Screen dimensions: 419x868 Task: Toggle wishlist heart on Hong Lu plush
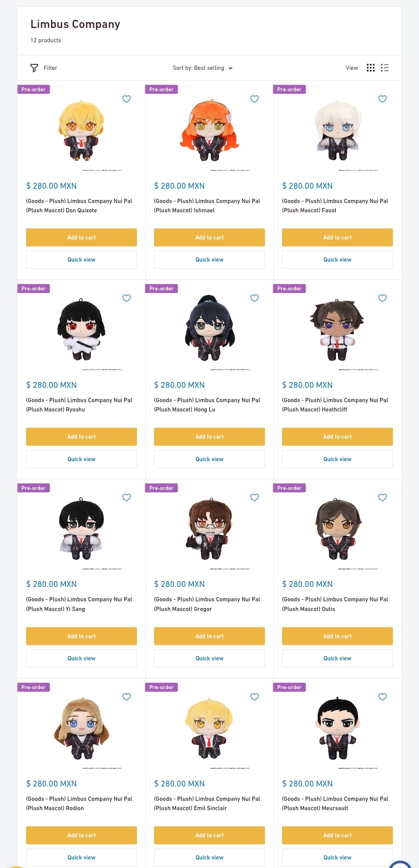255,298
